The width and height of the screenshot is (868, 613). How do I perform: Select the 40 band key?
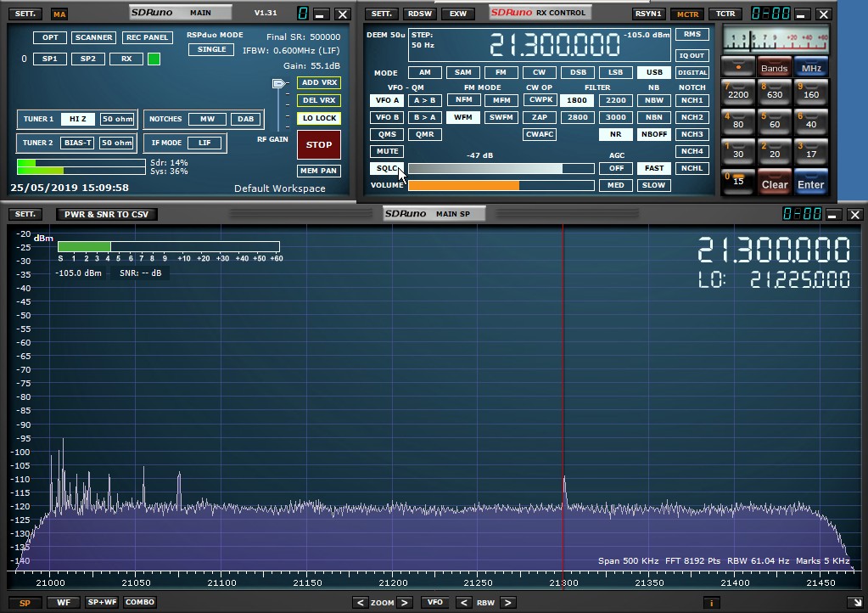(811, 123)
